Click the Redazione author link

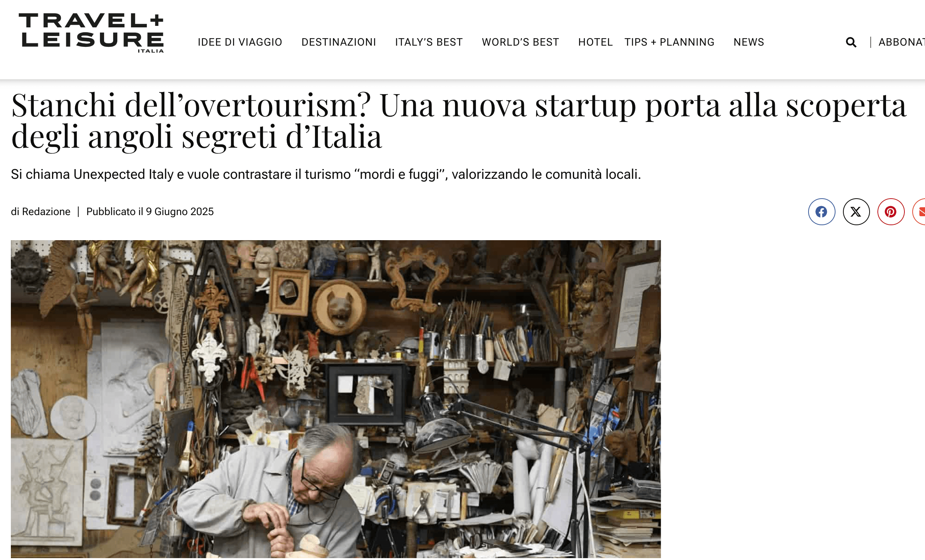click(46, 212)
